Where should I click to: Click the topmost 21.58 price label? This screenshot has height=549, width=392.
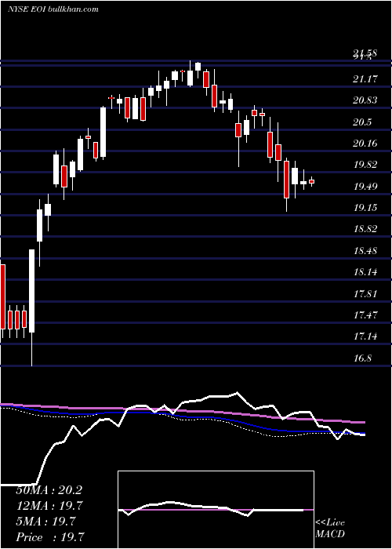365,53
